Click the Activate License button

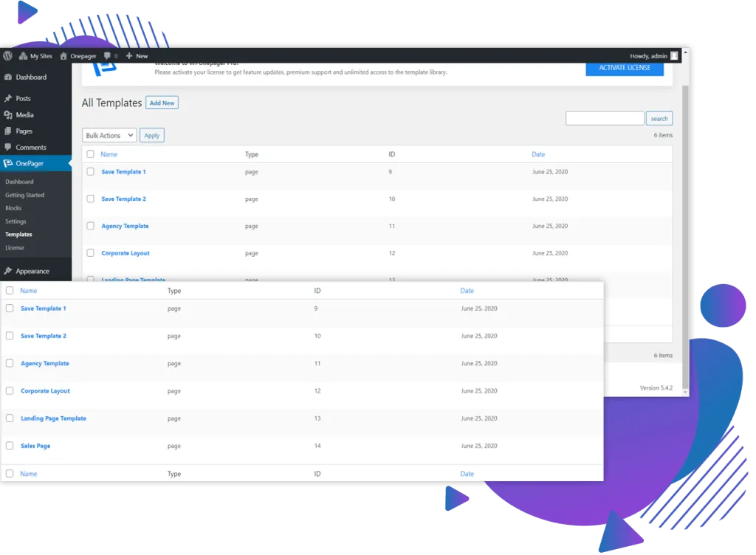[x=625, y=68]
